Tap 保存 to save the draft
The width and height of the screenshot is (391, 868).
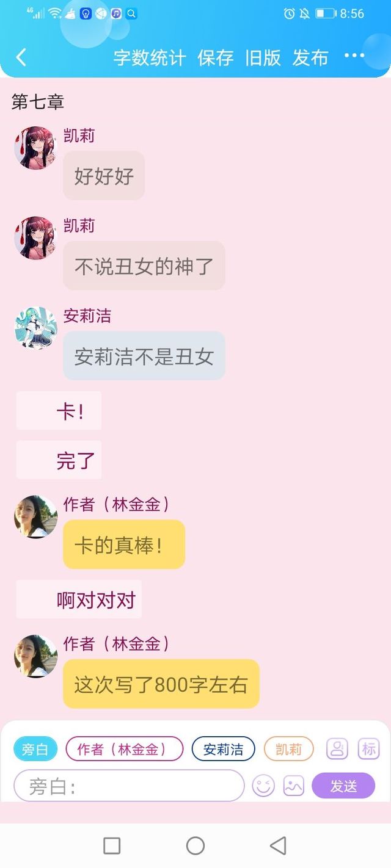[x=216, y=57]
